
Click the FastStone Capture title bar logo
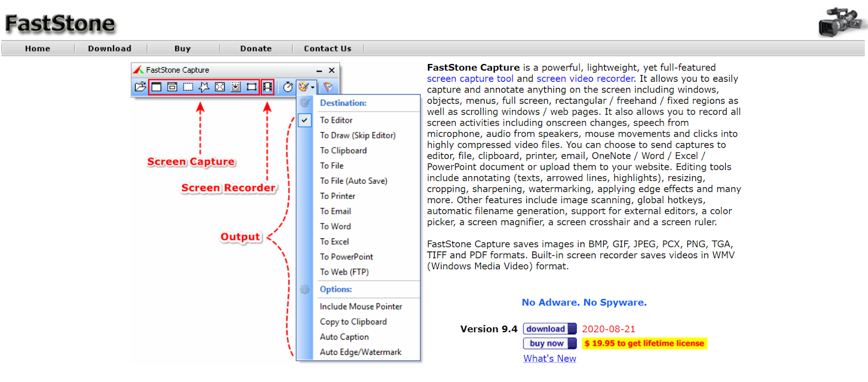[x=138, y=70]
